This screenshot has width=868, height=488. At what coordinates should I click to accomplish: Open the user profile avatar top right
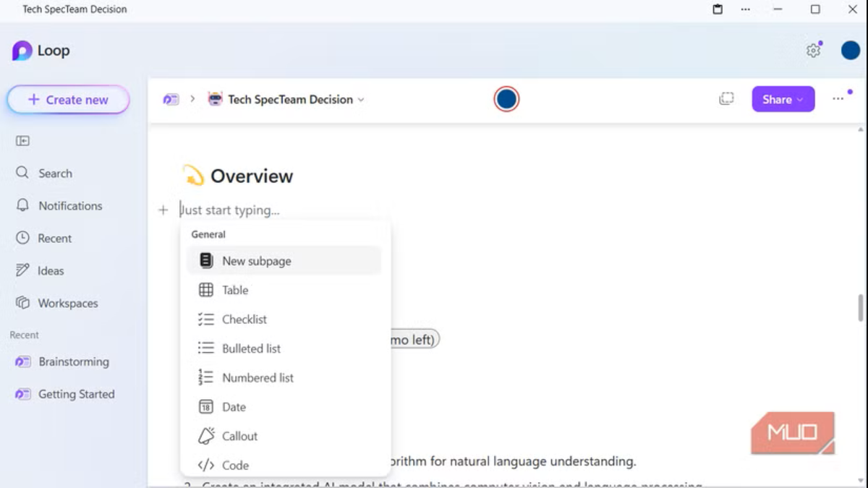[850, 51]
